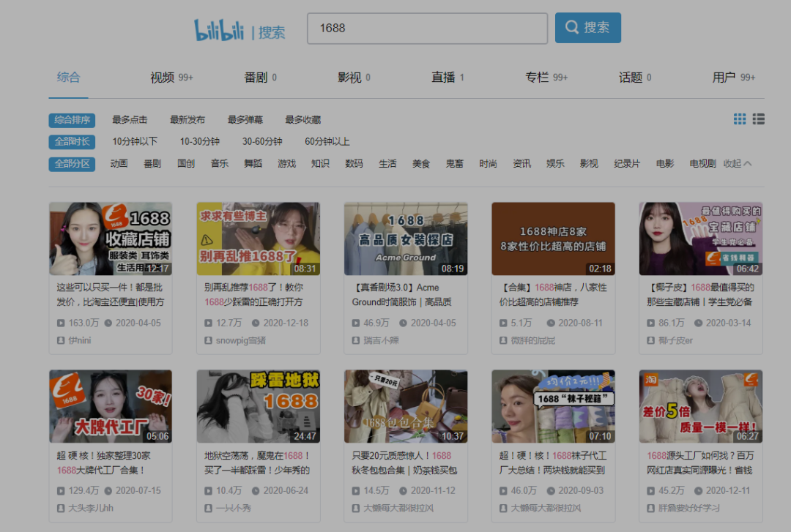Sort results by 最多收藏
Screen dimensions: 791x532
point(303,120)
